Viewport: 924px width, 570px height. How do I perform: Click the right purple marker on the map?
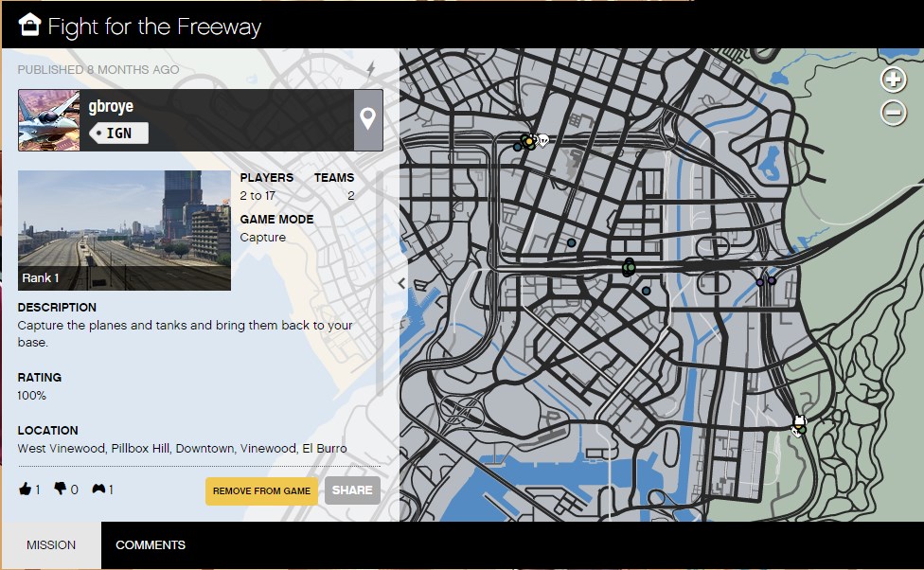coord(772,280)
